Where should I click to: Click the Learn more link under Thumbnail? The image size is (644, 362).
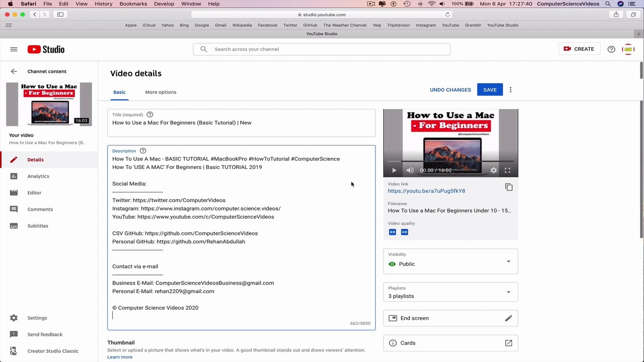120,357
